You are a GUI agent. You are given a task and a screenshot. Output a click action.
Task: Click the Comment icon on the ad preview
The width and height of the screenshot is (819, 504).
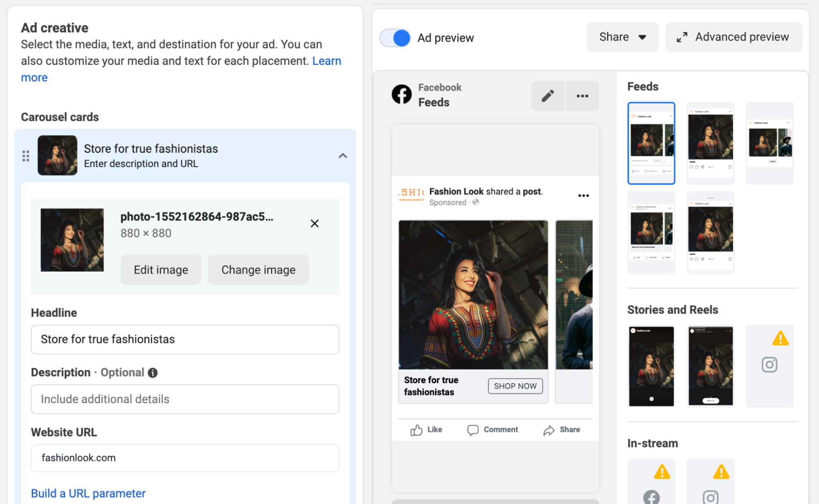473,429
